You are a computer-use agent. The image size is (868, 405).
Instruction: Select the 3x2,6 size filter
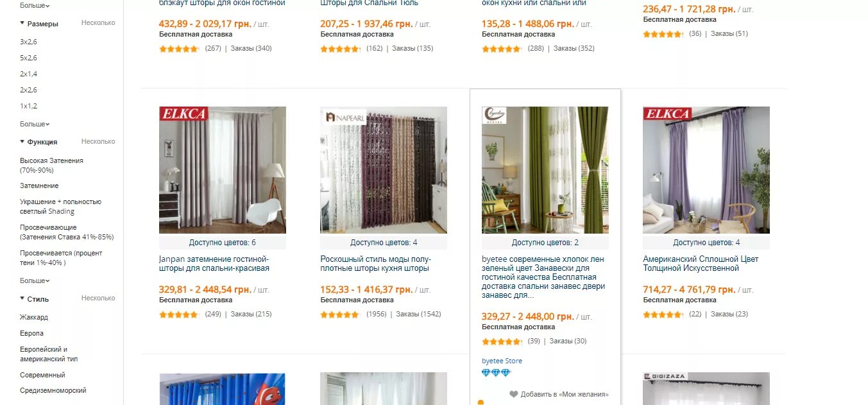pos(28,42)
